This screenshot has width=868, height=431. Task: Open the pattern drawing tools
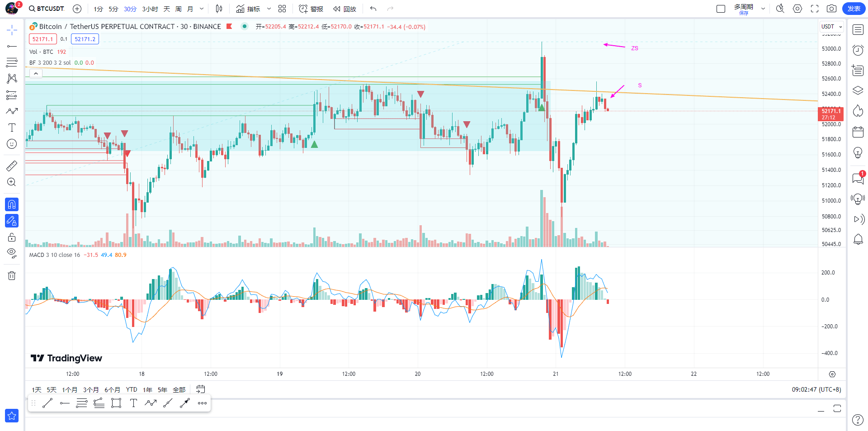point(12,79)
